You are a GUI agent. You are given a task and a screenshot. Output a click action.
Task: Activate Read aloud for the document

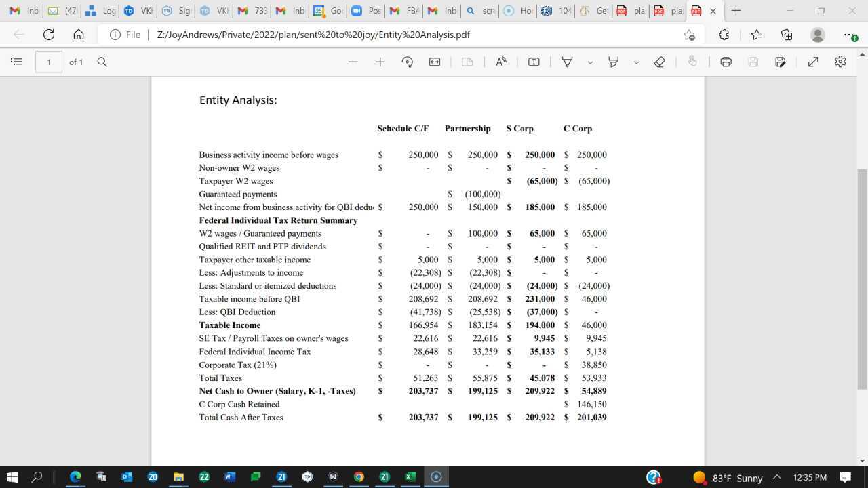pyautogui.click(x=500, y=62)
